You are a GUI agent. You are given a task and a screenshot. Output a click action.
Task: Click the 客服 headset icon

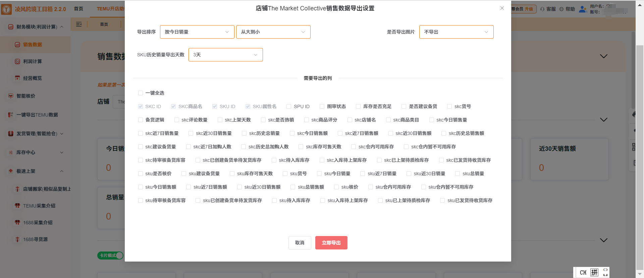(x=542, y=9)
